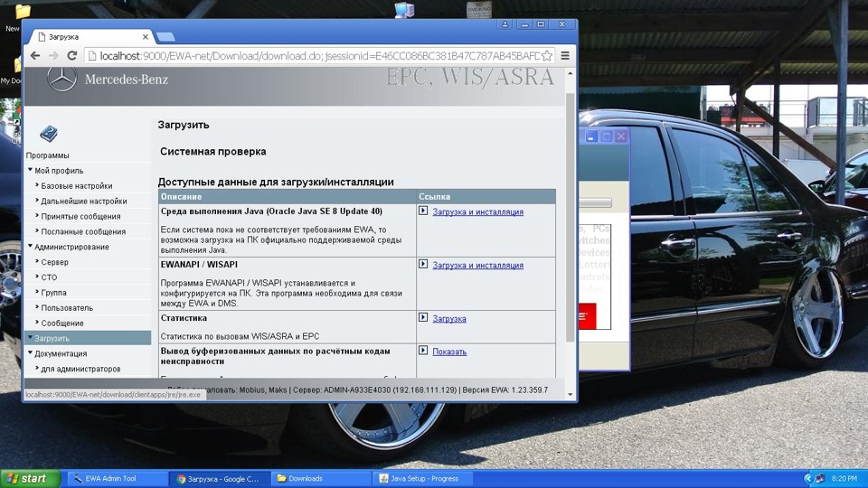Click arrow icon beside Статистика Загрузка link
Image resolution: width=868 pixels, height=488 pixels.
pos(423,317)
